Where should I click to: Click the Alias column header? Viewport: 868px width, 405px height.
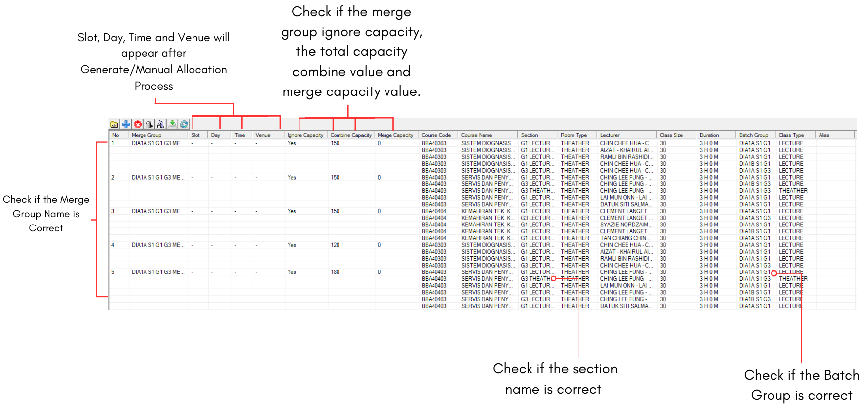824,135
